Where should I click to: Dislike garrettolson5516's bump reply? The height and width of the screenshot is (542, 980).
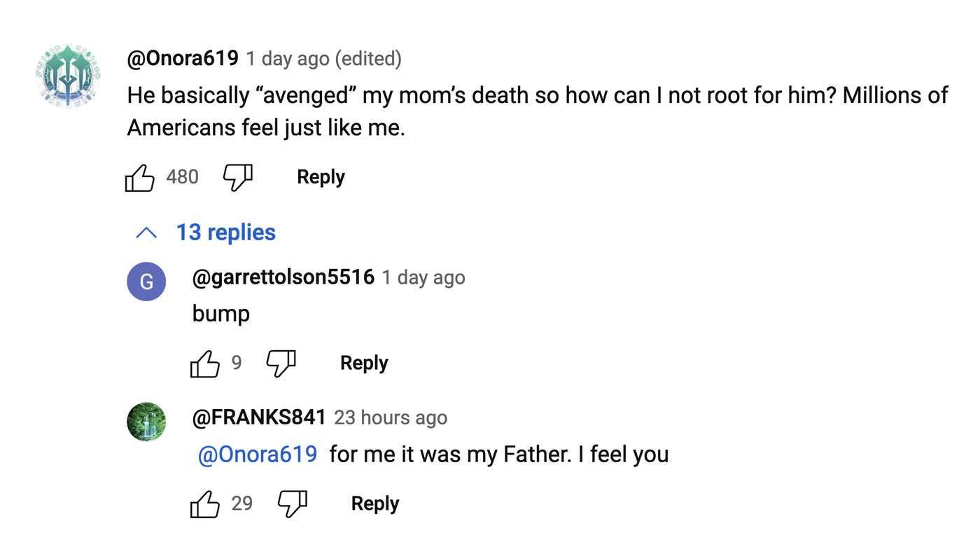tap(281, 363)
